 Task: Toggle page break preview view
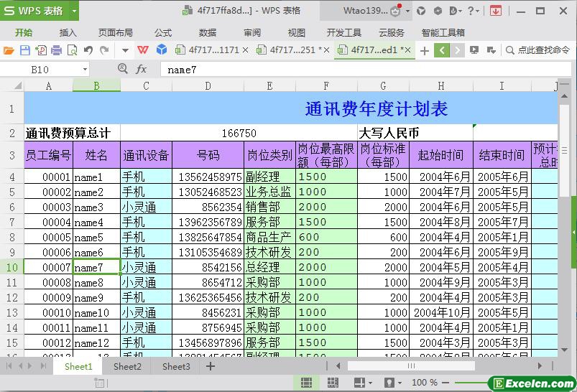coord(333,383)
